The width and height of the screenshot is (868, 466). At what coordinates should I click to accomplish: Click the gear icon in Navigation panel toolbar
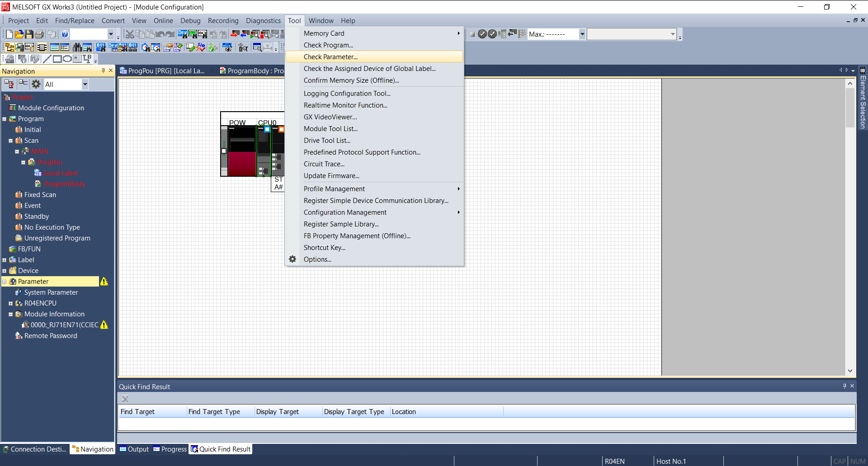tap(36, 84)
